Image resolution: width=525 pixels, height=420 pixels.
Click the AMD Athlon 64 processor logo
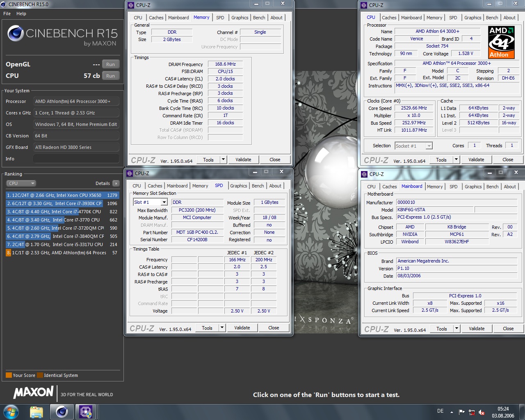click(x=501, y=43)
